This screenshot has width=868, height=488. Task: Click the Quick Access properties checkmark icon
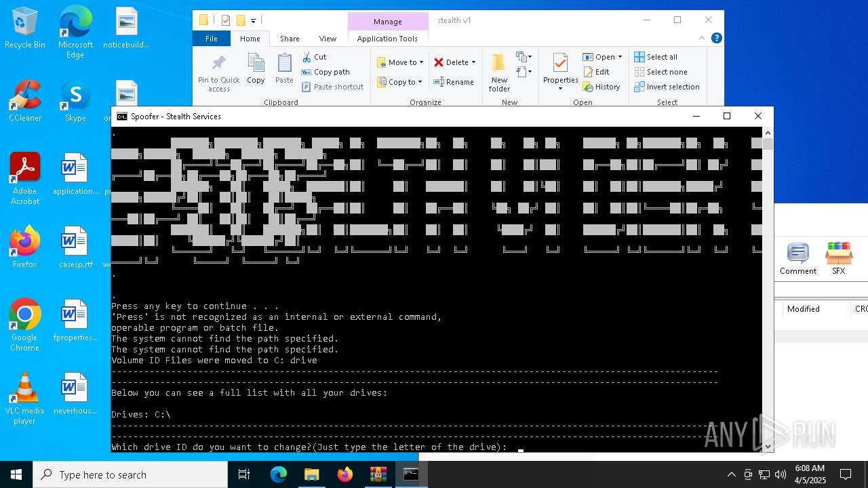[x=226, y=20]
